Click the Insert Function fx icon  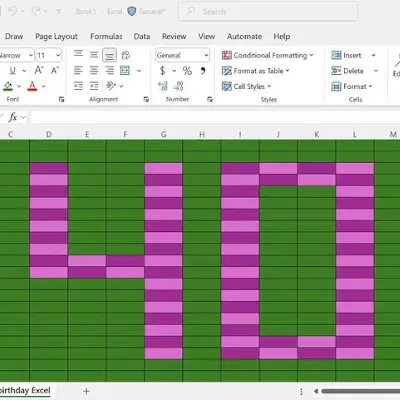tap(13, 117)
